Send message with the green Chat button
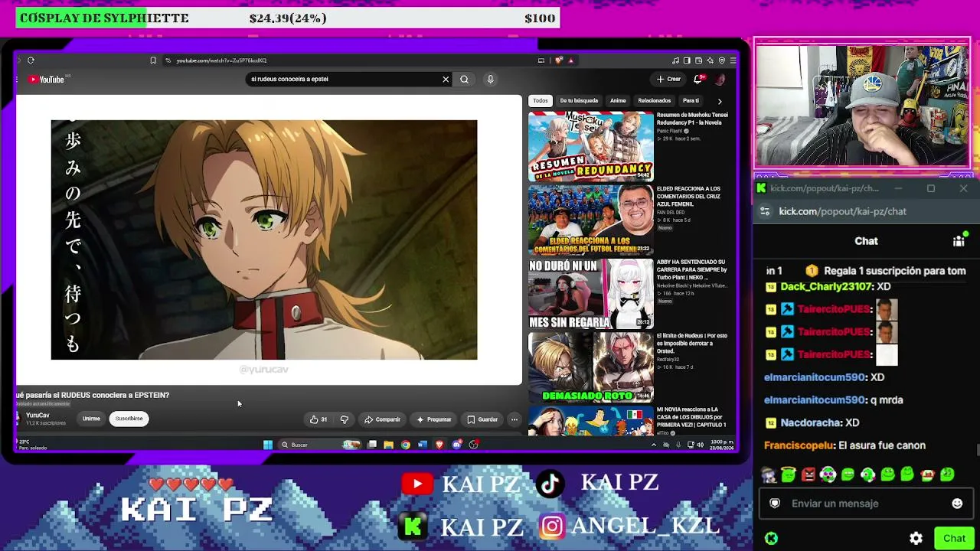 [954, 538]
